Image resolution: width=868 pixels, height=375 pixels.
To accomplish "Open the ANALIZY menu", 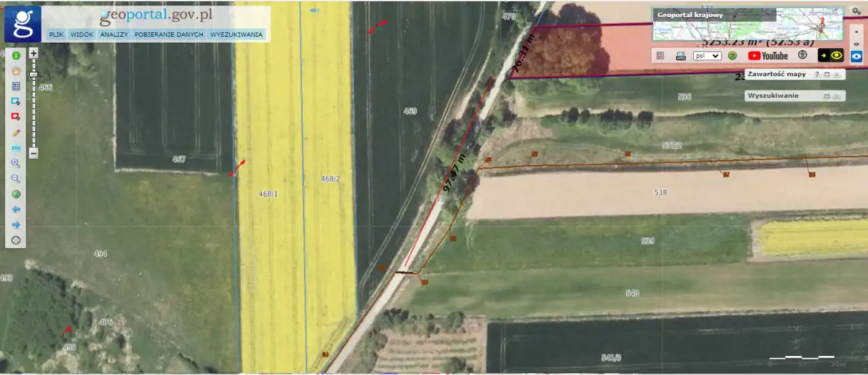I will pyautogui.click(x=113, y=34).
